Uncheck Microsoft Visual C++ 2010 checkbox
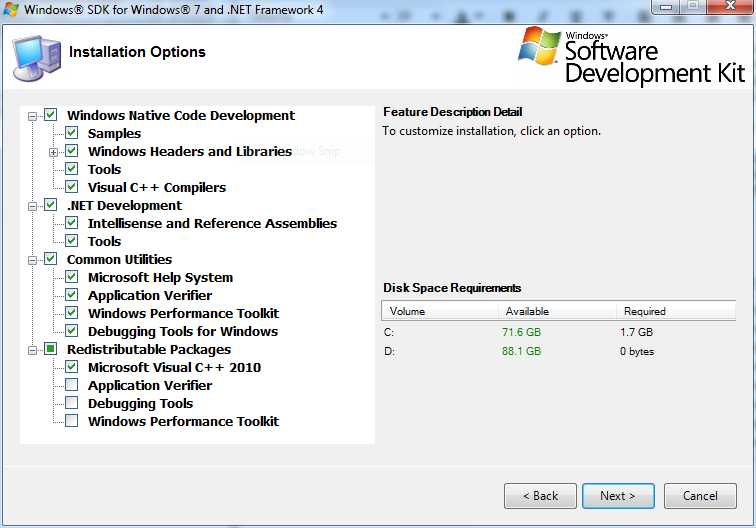This screenshot has height=528, width=756. (71, 367)
